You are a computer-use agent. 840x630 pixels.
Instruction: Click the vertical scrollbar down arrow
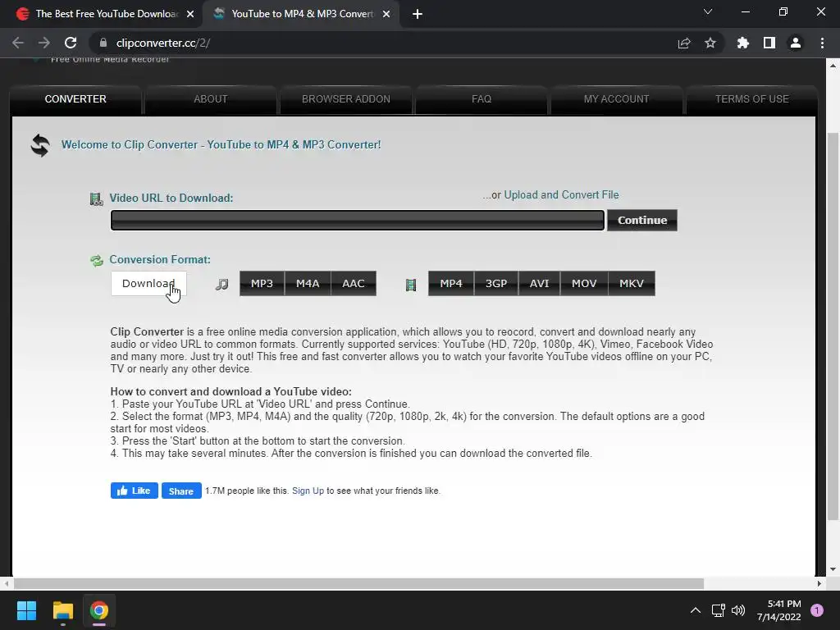833,569
